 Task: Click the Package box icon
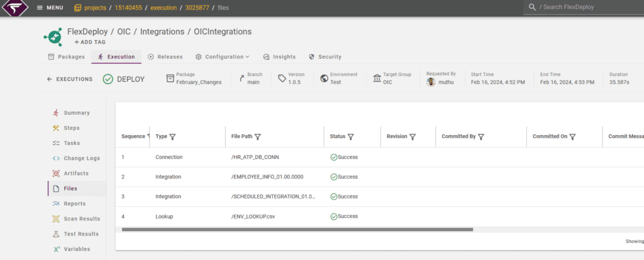(x=170, y=79)
